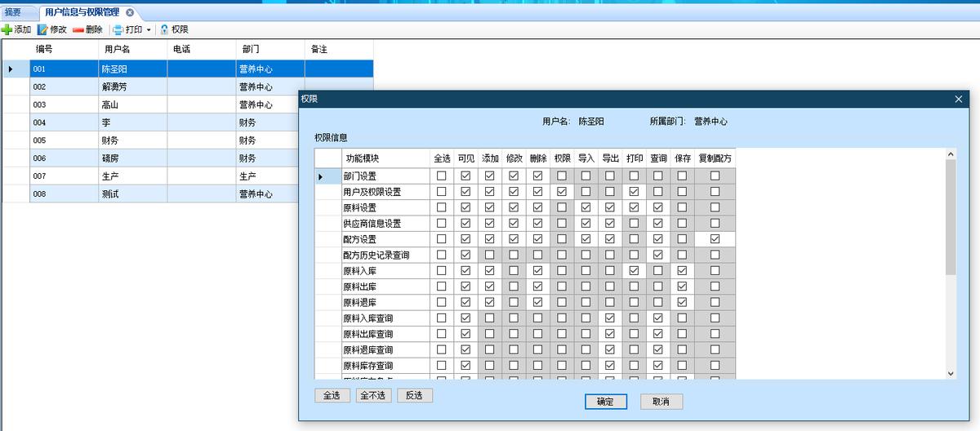Viewport: 980px width, 431px height.
Task: Click the 功能模块 column header
Action: [385, 158]
